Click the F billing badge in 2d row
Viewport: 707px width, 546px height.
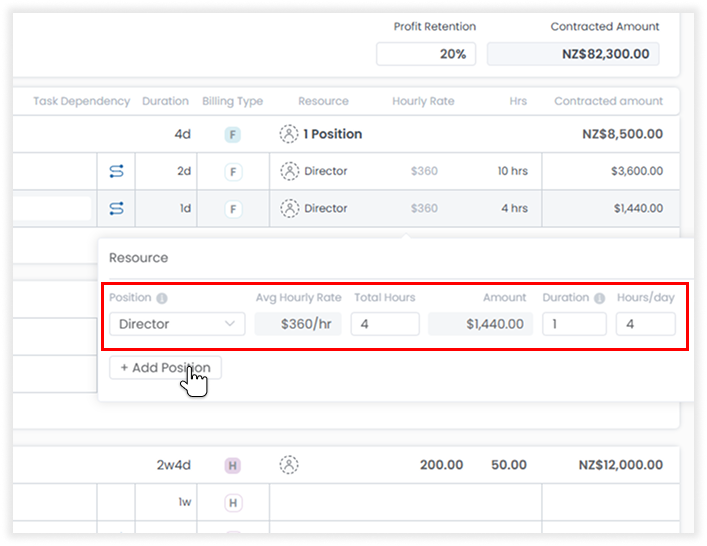[233, 172]
